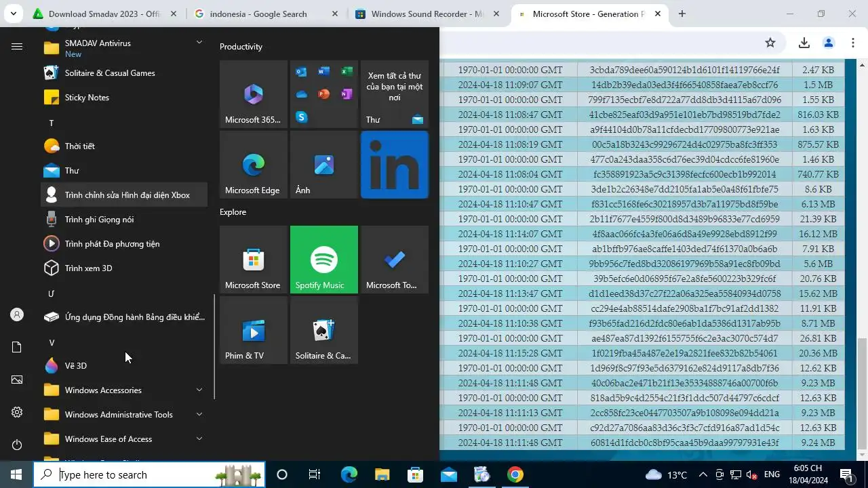Open Sticky Notes from app list

124,98
